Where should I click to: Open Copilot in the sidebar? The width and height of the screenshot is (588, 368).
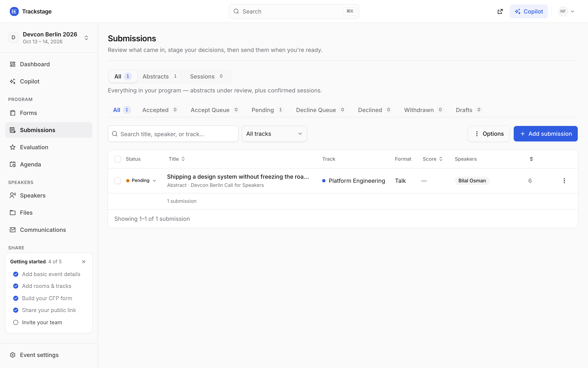(x=49, y=81)
